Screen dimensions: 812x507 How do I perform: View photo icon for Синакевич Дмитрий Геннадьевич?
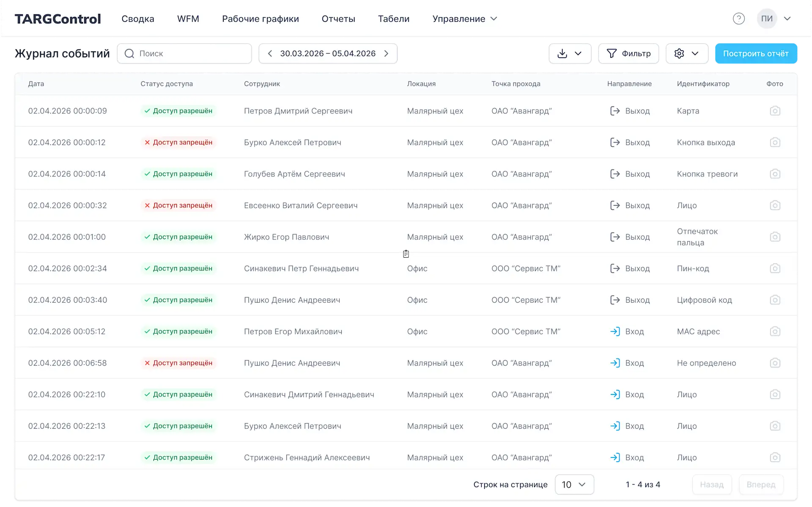tap(775, 394)
